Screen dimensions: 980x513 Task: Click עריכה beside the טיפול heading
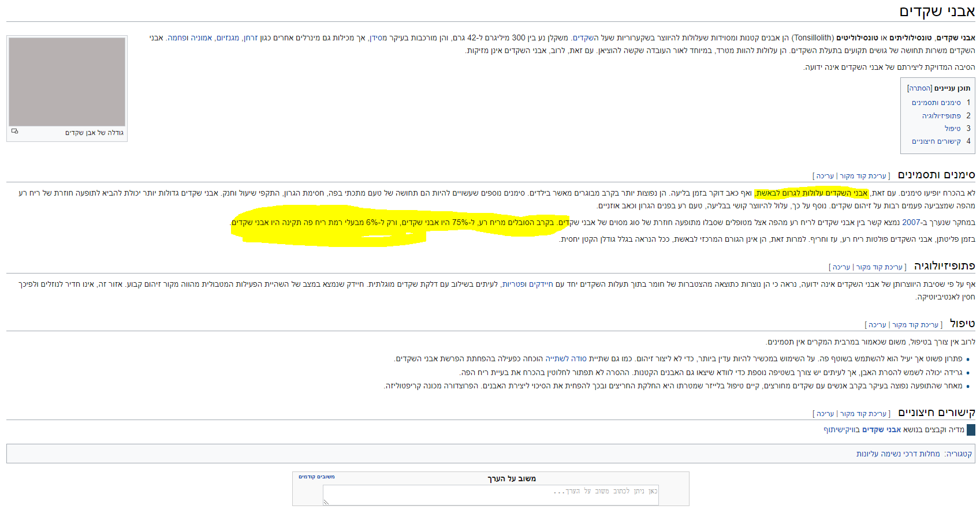click(x=877, y=325)
